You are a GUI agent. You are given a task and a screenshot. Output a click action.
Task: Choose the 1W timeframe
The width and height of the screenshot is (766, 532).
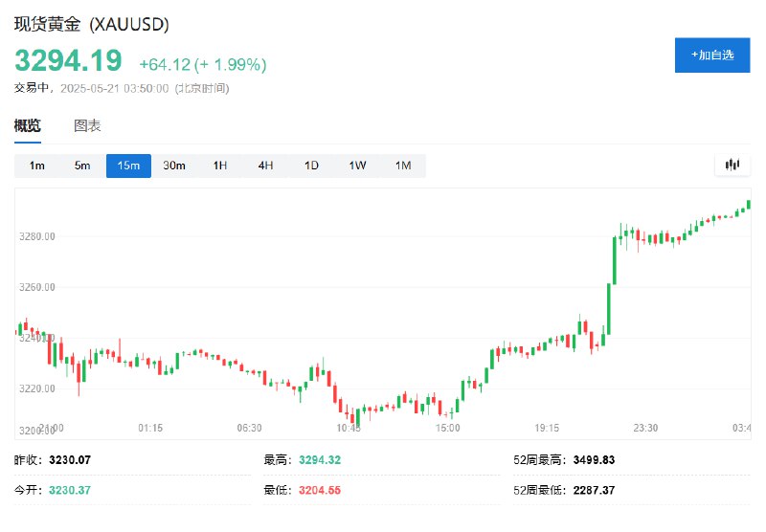357,166
